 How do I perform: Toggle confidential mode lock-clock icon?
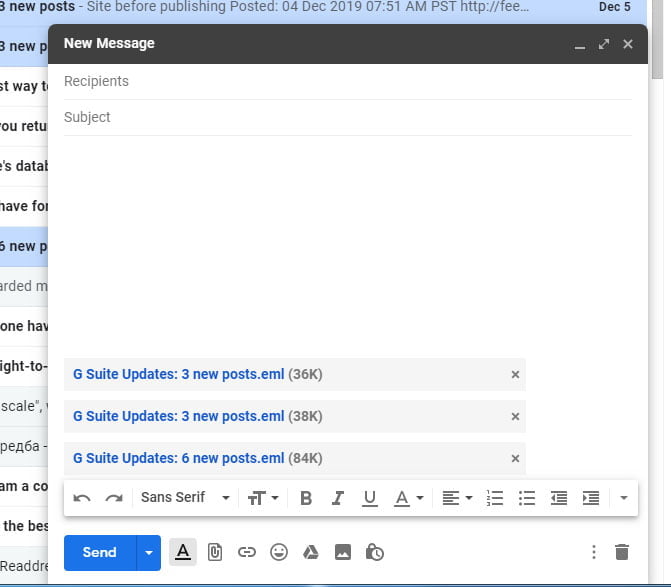pos(374,552)
